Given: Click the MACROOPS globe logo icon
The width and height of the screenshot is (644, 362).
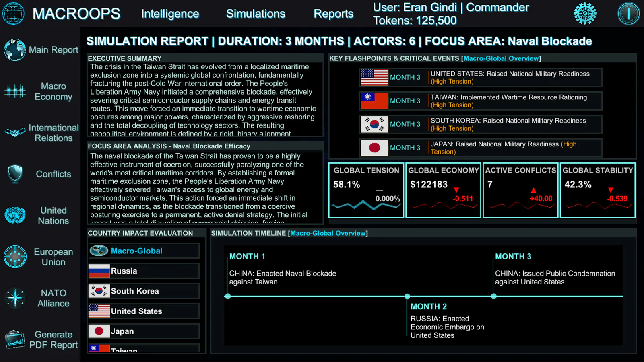Looking at the screenshot, I should [13, 13].
